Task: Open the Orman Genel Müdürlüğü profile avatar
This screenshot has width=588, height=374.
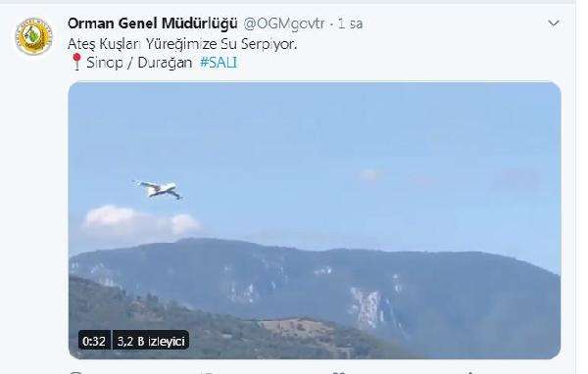Action: (x=33, y=36)
